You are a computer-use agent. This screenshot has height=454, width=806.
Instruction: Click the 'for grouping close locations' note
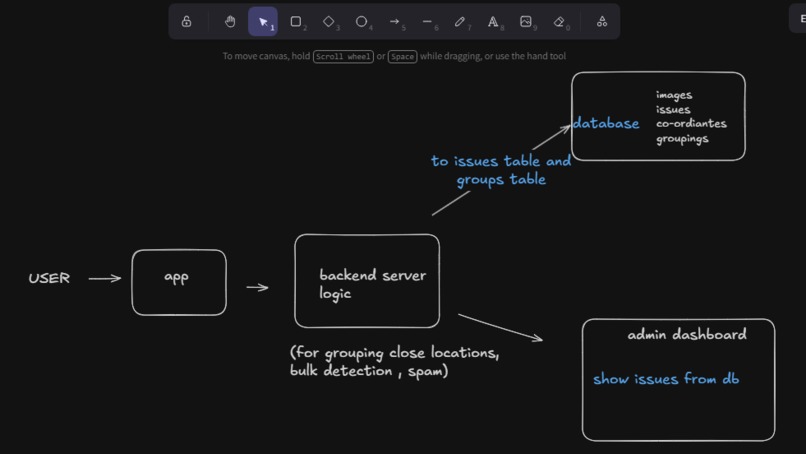pos(394,361)
